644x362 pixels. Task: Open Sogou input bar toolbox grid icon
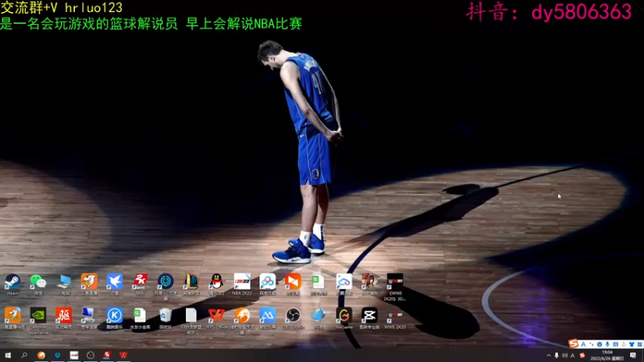pos(639,344)
